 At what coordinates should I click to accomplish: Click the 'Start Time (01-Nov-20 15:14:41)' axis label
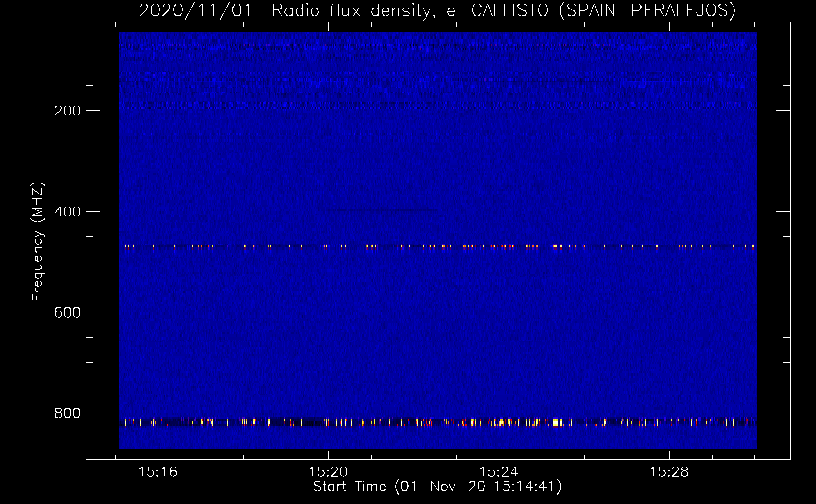437,487
